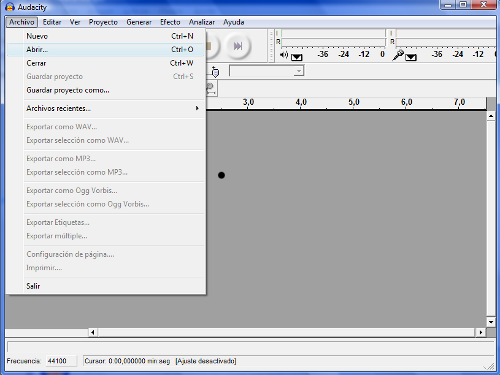The height and width of the screenshot is (375, 500).
Task: Open the Editar menu
Action: click(x=52, y=22)
